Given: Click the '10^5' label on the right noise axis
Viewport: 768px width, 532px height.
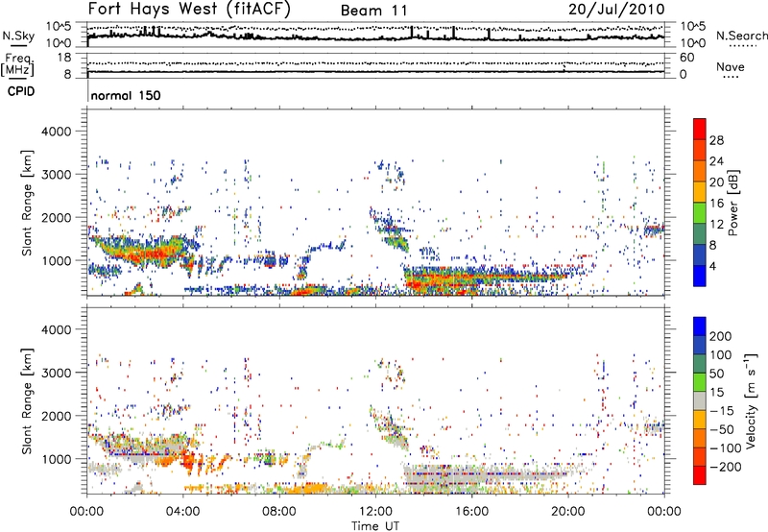Looking at the screenshot, I should coord(692,27).
